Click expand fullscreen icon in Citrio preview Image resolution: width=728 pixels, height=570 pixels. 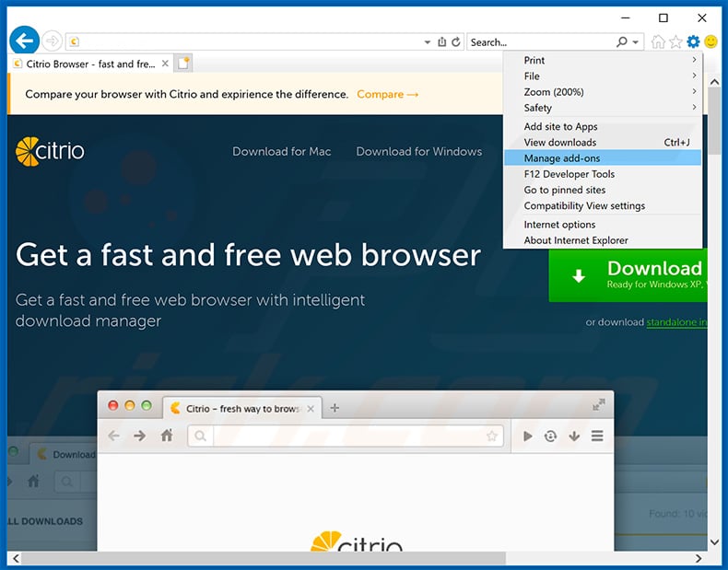tap(598, 404)
